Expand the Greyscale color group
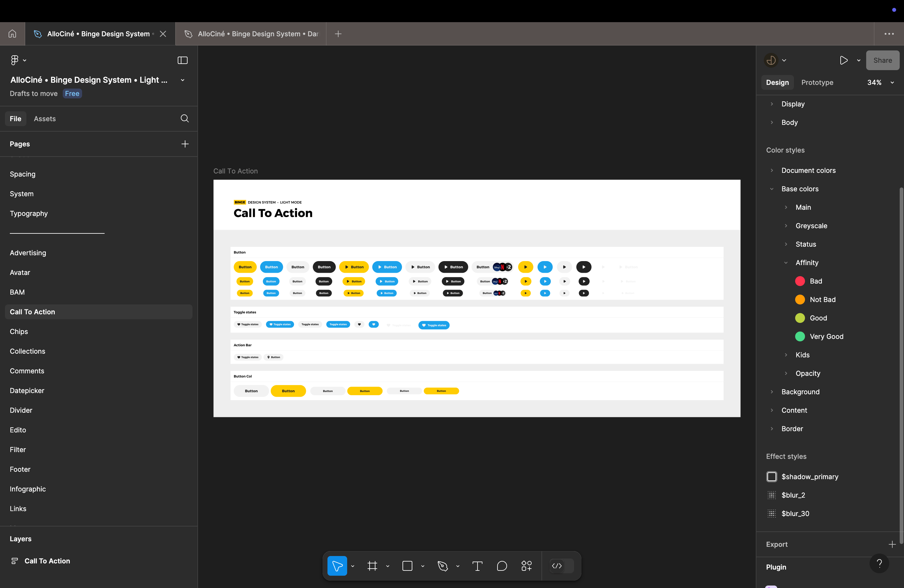The height and width of the screenshot is (588, 904). click(x=786, y=226)
